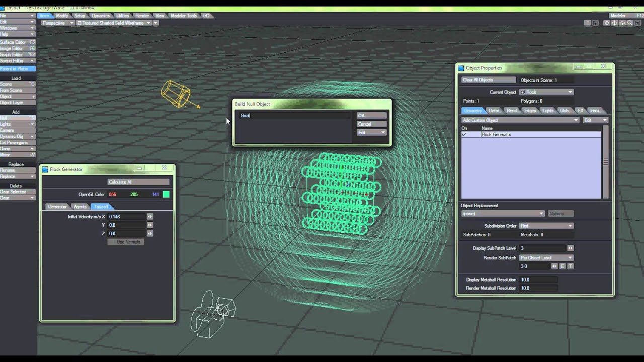Click the viewport maximize icon

click(637, 23)
